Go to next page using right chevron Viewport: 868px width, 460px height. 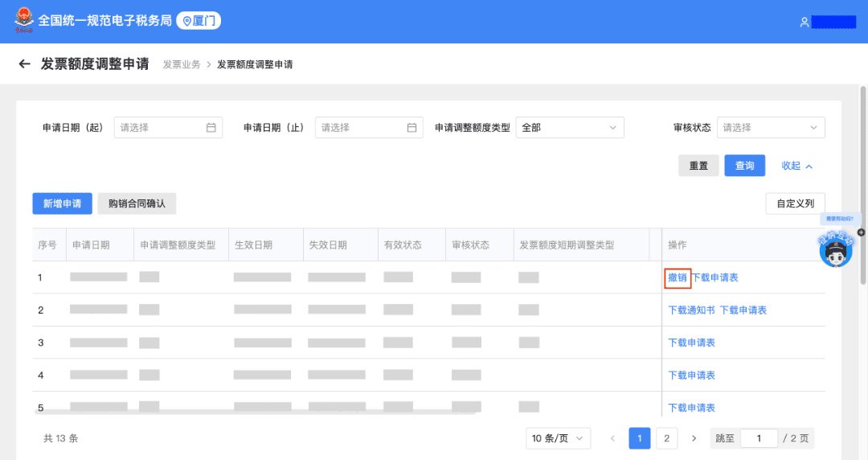(694, 438)
